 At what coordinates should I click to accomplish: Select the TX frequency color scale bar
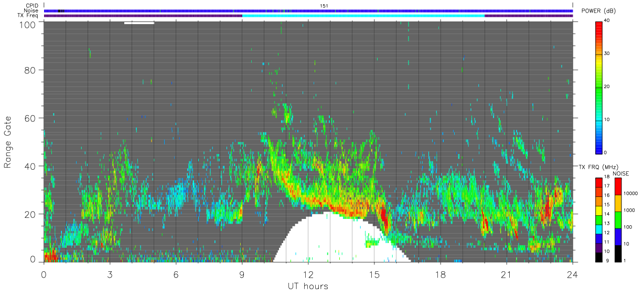pyautogui.click(x=599, y=220)
